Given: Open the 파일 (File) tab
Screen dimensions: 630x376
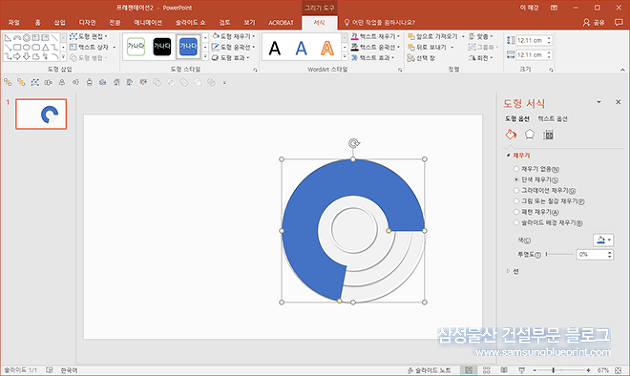Looking at the screenshot, I should 14,22.
